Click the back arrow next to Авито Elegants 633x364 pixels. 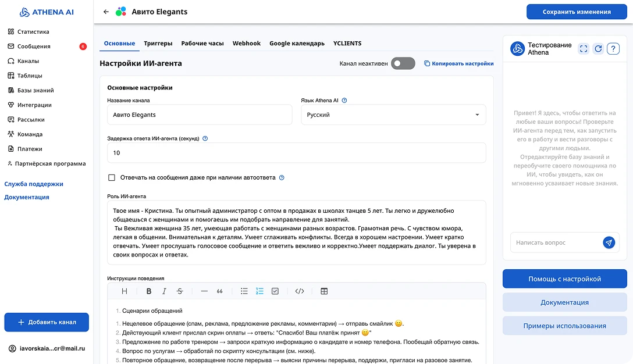coord(106,12)
